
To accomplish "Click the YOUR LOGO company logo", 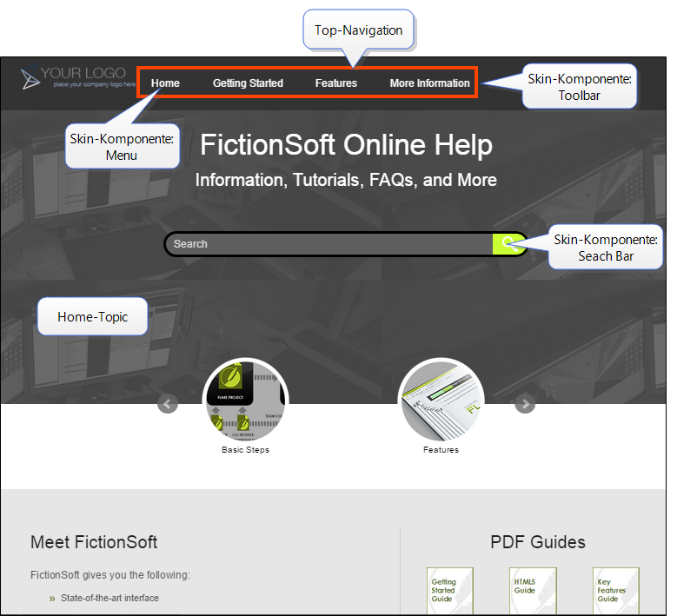I will click(77, 77).
